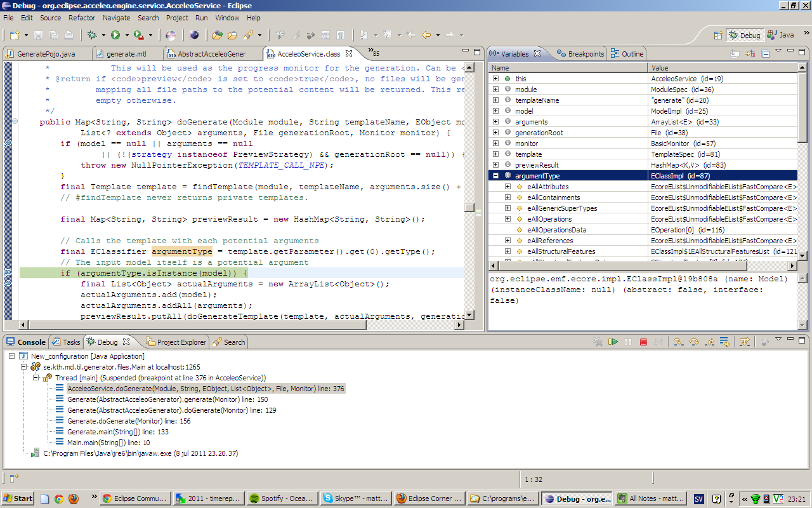Open the Refactor menu
The image size is (812, 508).
click(x=82, y=18)
